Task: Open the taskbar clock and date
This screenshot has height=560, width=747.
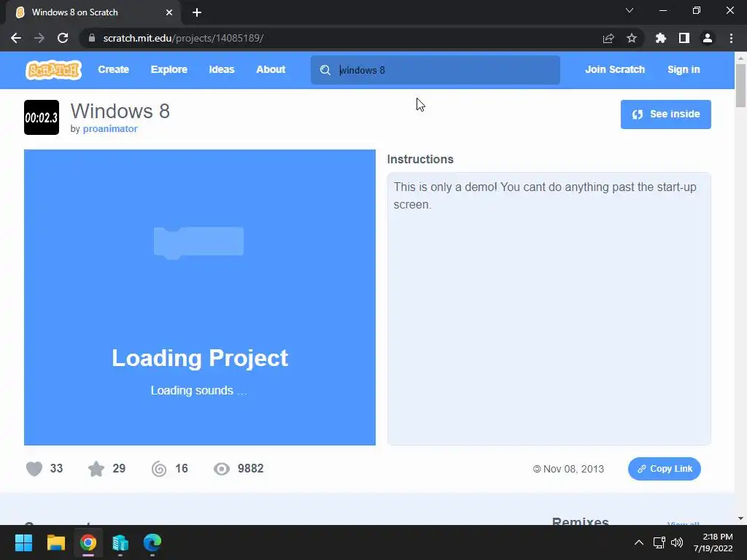Action: (713, 542)
